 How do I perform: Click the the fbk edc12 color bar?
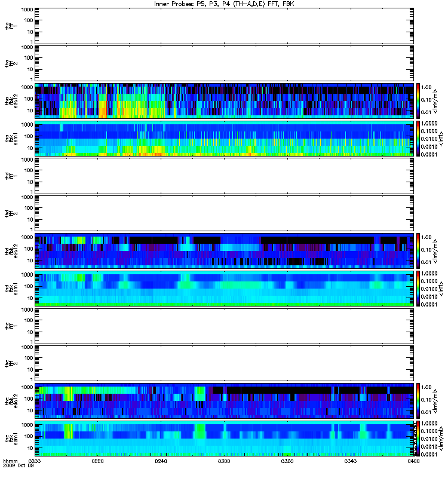pyautogui.click(x=418, y=401)
